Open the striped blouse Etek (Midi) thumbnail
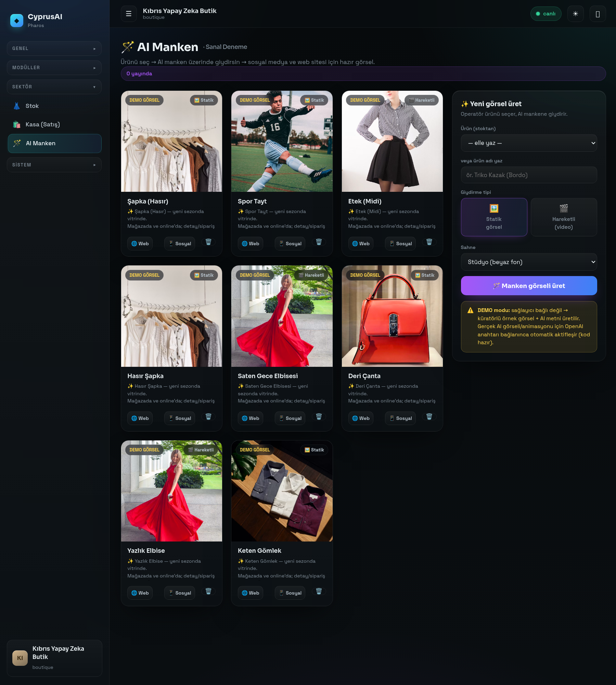616x685 pixels. 392,141
